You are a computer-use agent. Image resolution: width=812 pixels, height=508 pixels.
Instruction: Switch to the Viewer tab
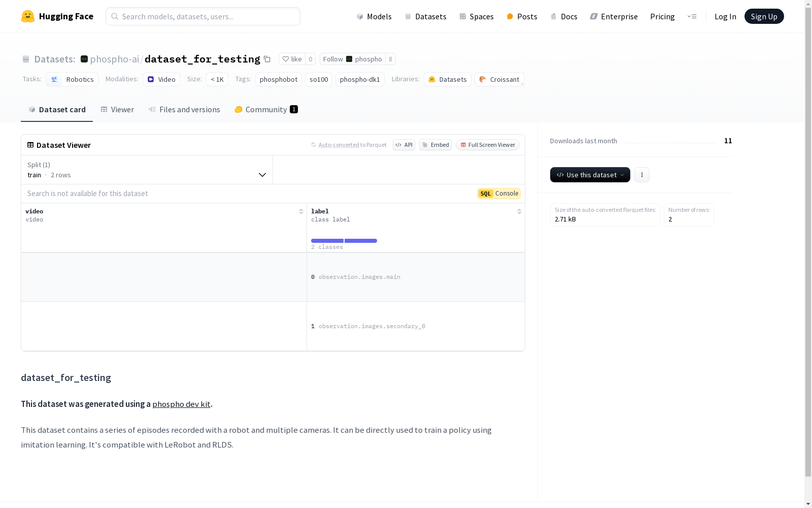pos(117,110)
